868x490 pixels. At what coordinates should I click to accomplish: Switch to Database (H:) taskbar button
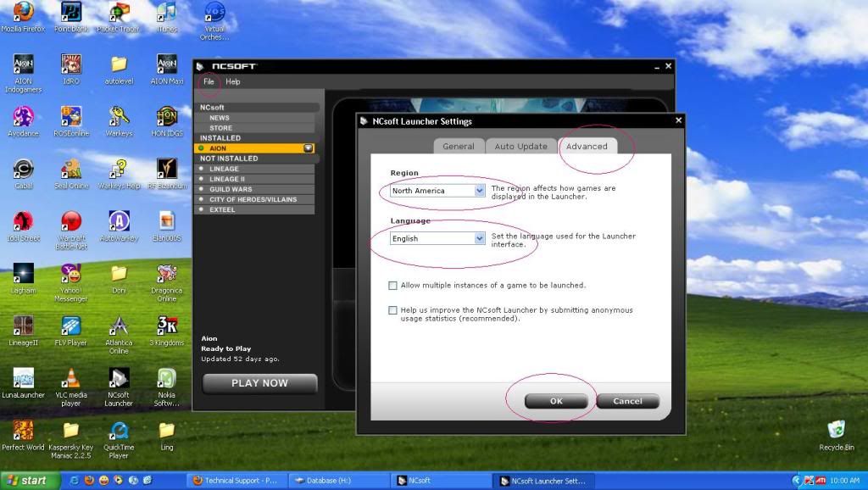pos(339,481)
